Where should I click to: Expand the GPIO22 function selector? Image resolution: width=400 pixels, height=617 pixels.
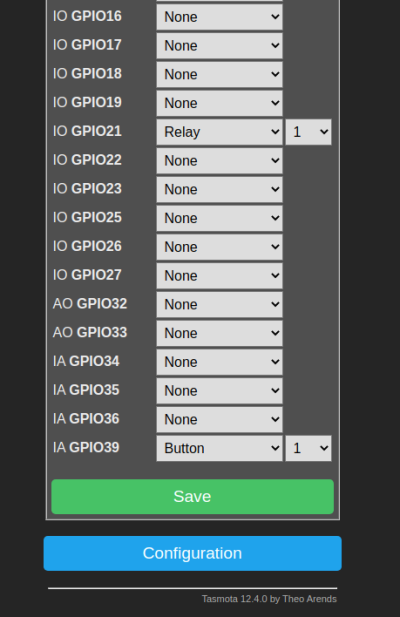coord(219,161)
